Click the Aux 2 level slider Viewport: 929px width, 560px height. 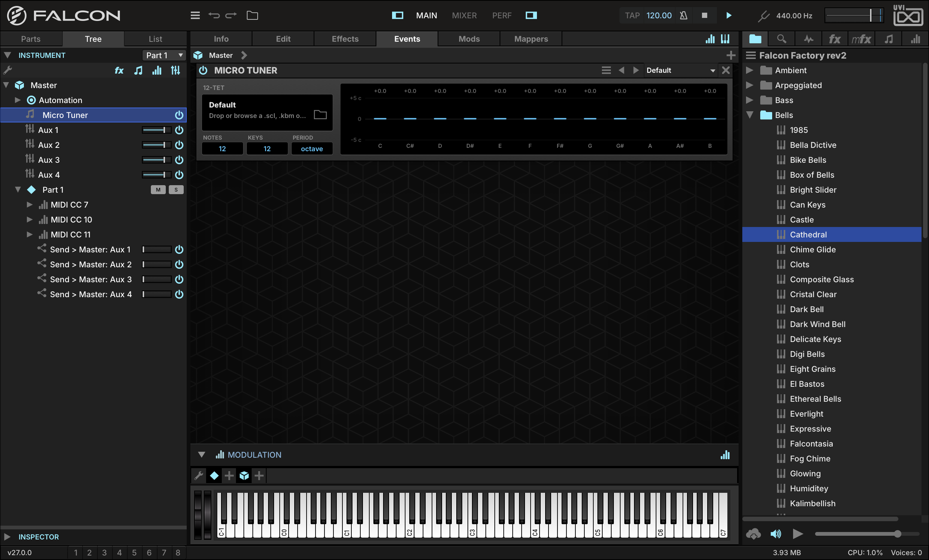point(156,145)
